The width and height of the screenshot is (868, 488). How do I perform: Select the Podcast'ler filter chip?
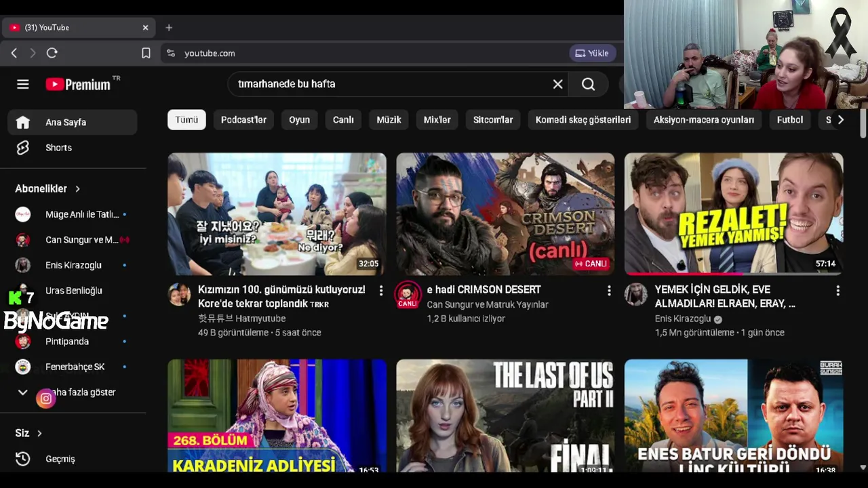[243, 120]
